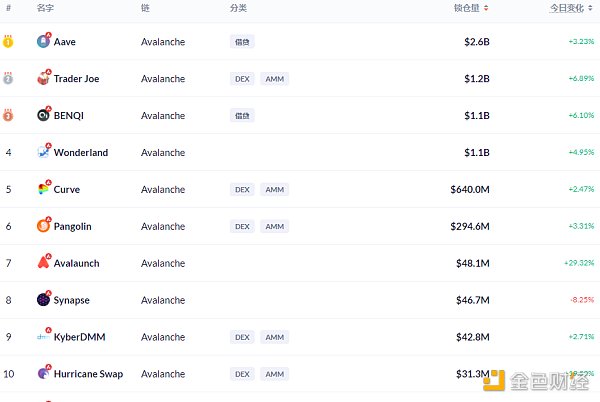Sort by the 今日变化 column arrow
600x402 pixels.
[590, 8]
